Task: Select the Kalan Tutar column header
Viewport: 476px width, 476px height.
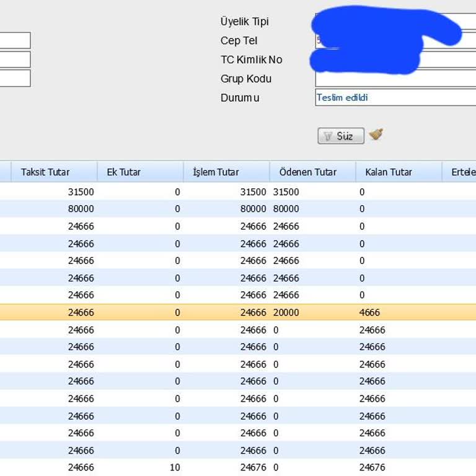Action: [x=398, y=172]
